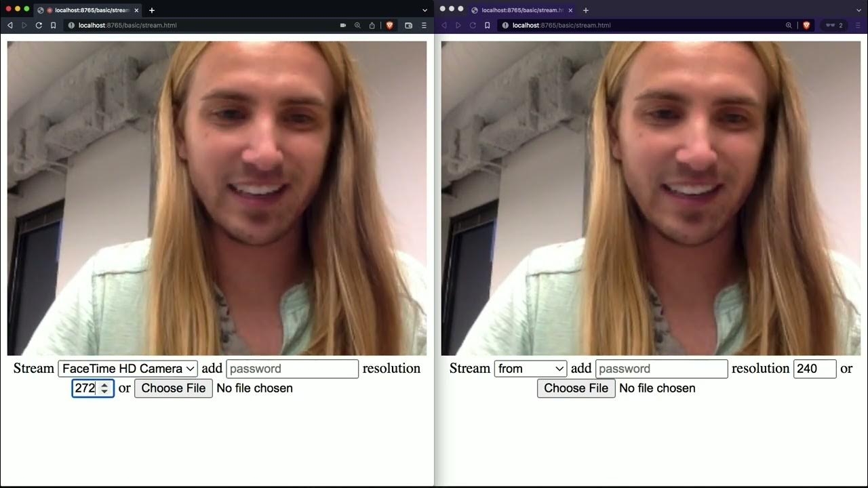Click 'No file chosen' text in left window

pos(255,388)
